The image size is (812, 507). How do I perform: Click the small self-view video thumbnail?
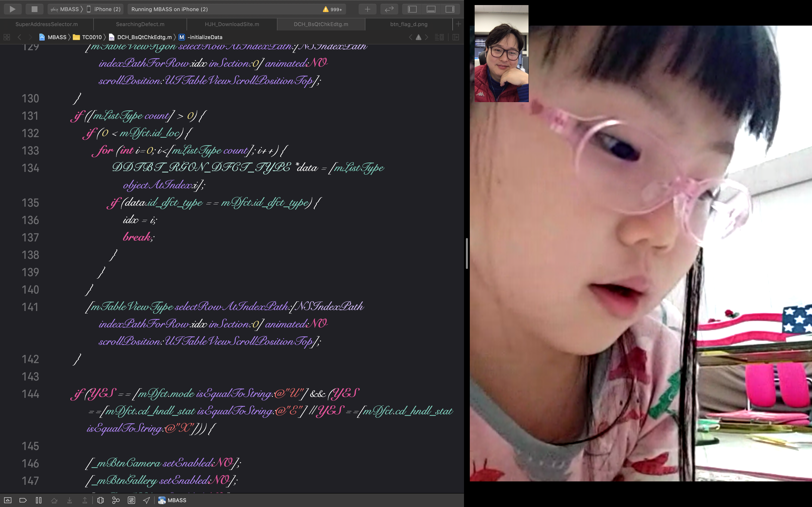click(501, 54)
